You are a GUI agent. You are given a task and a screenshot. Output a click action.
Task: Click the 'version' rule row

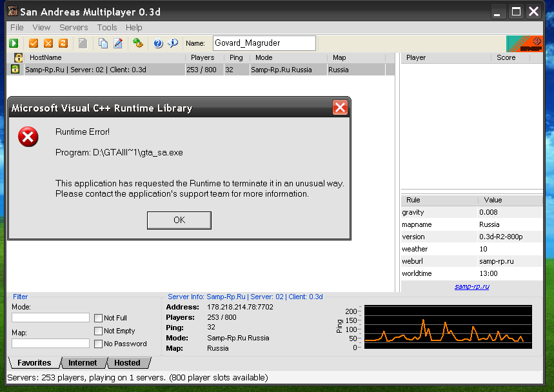click(x=471, y=237)
